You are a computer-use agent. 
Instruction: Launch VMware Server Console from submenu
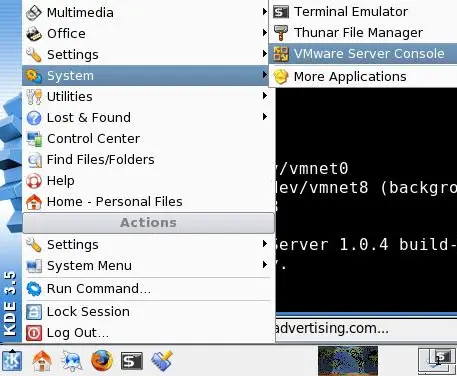coord(363,54)
